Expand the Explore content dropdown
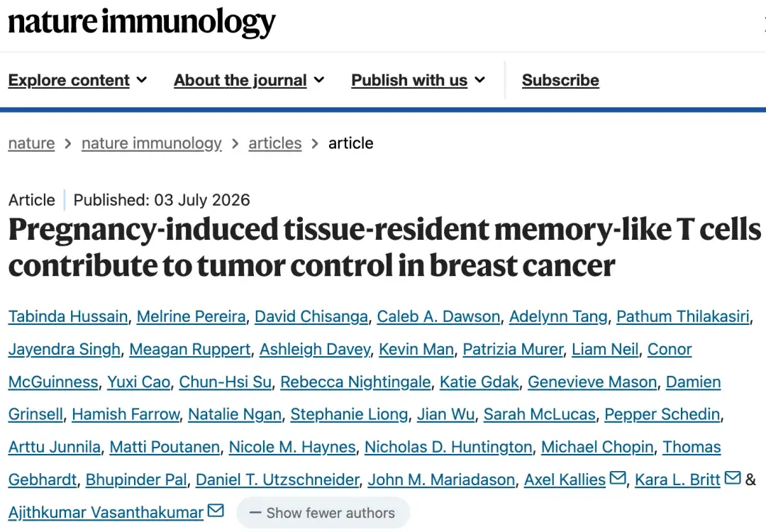Screen dimensions: 766x532 click(x=77, y=80)
